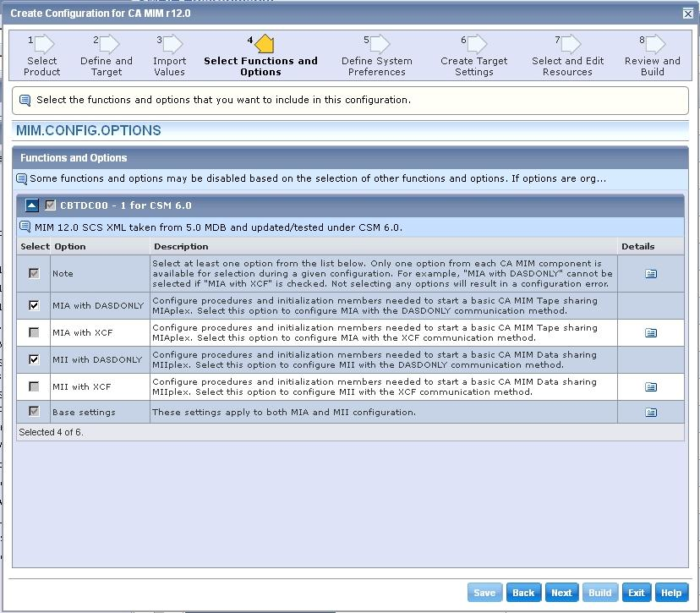Open details icon for Base settings
Viewport: 700px width, 613px height.
tap(650, 413)
